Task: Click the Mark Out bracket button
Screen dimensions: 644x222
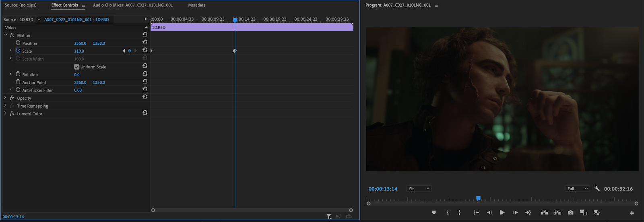Action: click(460, 213)
